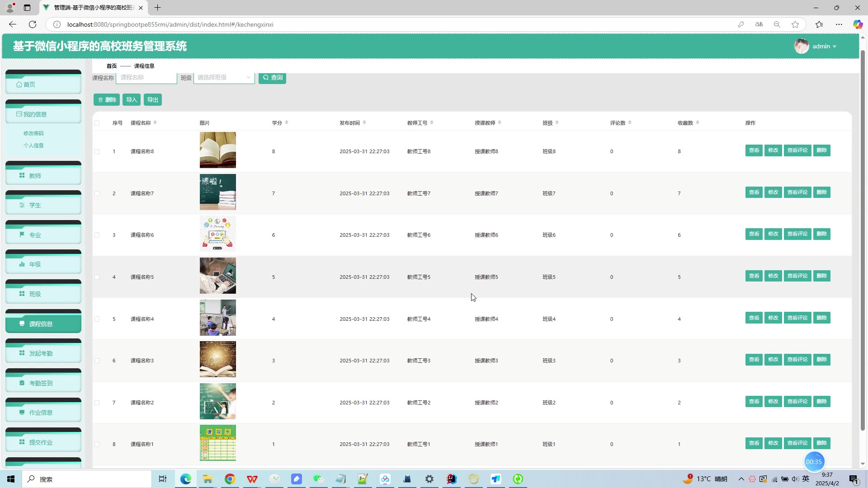Click the trash 删除 batch delete button

point(107,100)
